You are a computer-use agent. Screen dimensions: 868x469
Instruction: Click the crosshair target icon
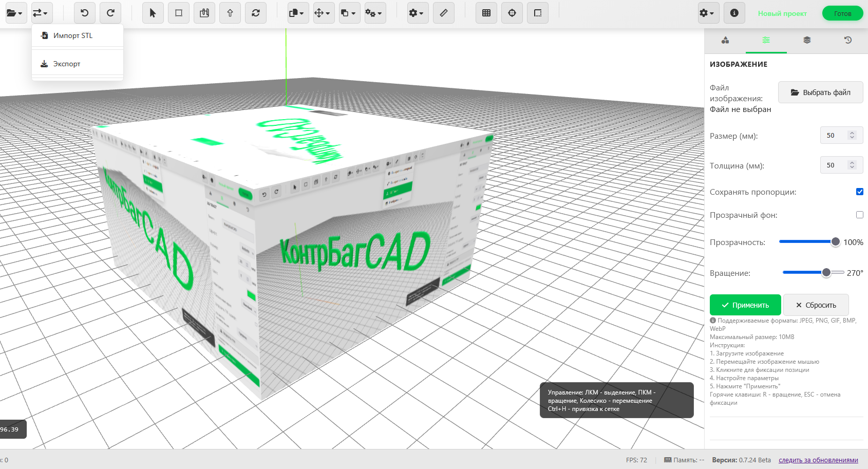coord(512,13)
